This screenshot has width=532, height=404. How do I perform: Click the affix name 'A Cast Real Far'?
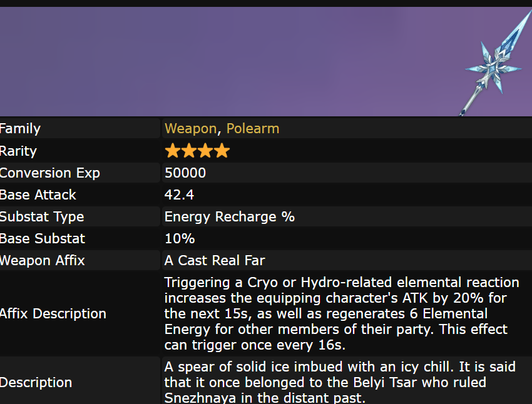[x=215, y=260]
